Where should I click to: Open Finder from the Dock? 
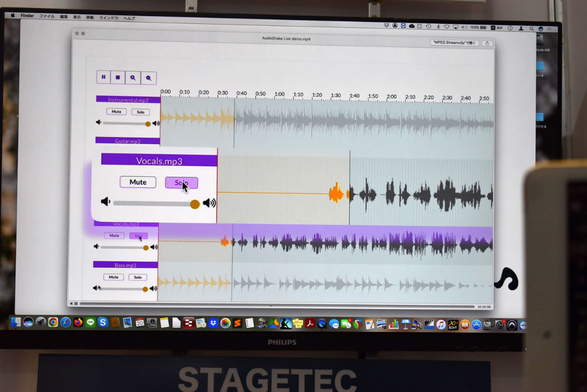[16, 321]
